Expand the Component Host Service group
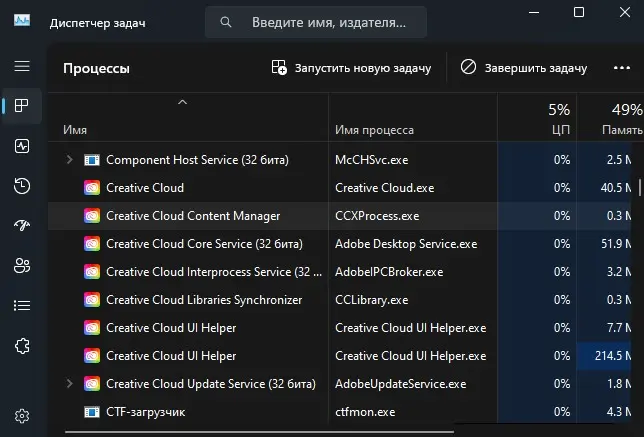 pyautogui.click(x=69, y=159)
